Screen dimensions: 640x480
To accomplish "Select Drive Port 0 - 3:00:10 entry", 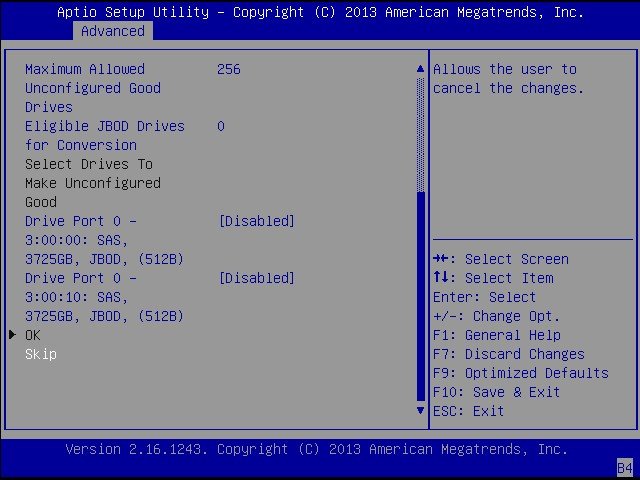I will pyautogui.click(x=104, y=297).
